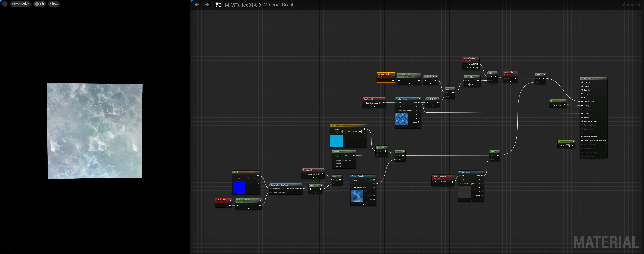644x254 pixels.
Task: Open the Lit view mode menu
Action: click(39, 4)
